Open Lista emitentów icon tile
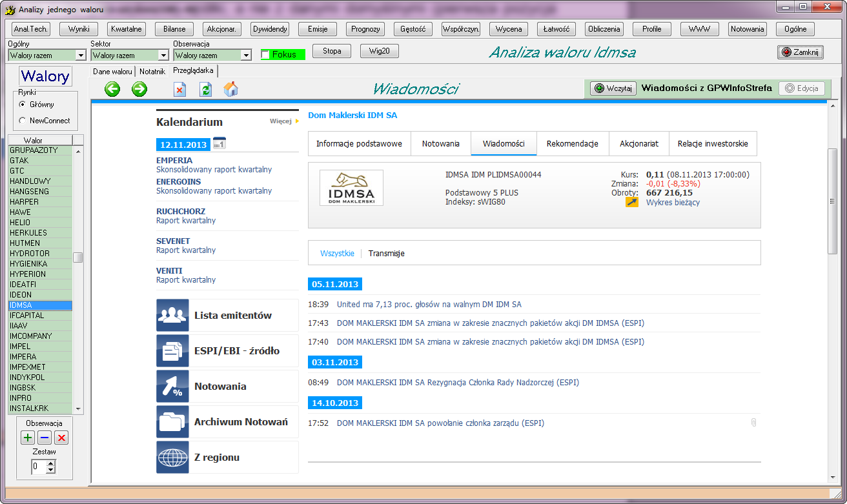Image resolution: width=847 pixels, height=504 pixels. click(172, 316)
